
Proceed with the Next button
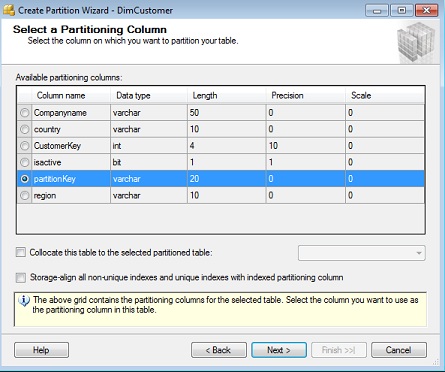tap(279, 350)
